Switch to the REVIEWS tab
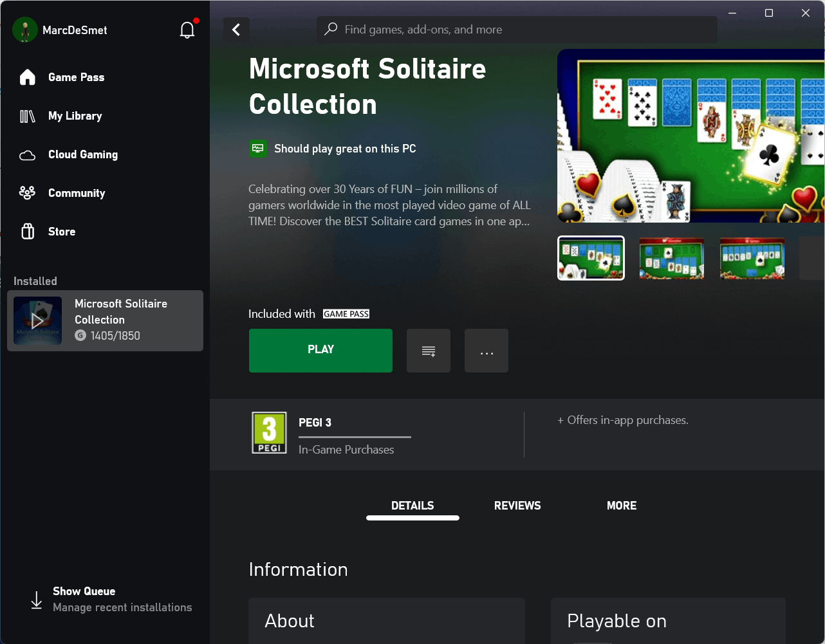 (x=517, y=506)
